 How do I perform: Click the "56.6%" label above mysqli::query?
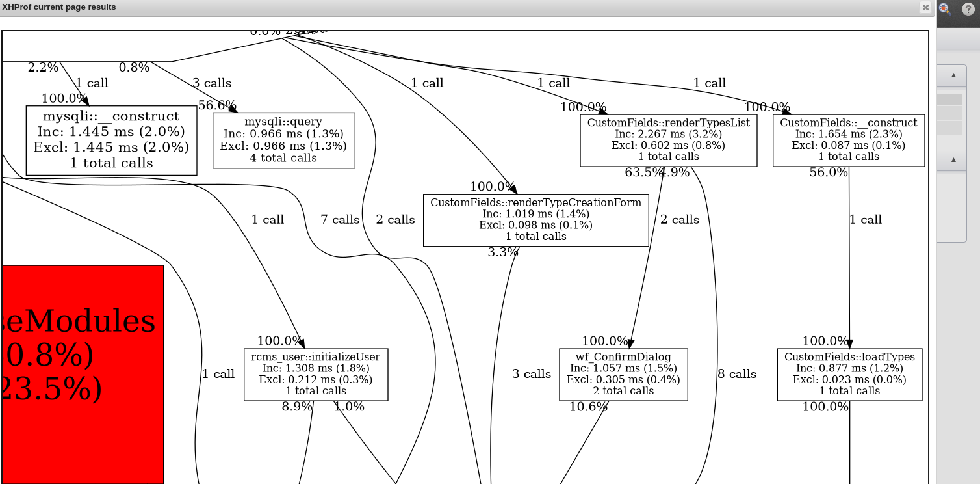(x=217, y=105)
